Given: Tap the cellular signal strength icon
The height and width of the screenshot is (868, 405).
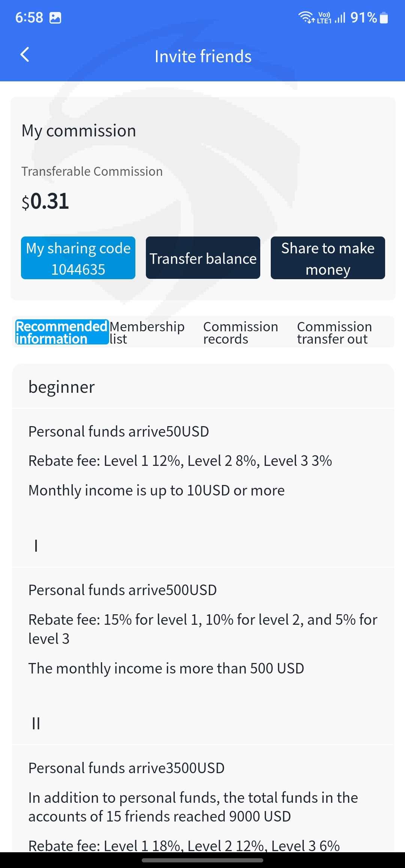Looking at the screenshot, I should [340, 18].
